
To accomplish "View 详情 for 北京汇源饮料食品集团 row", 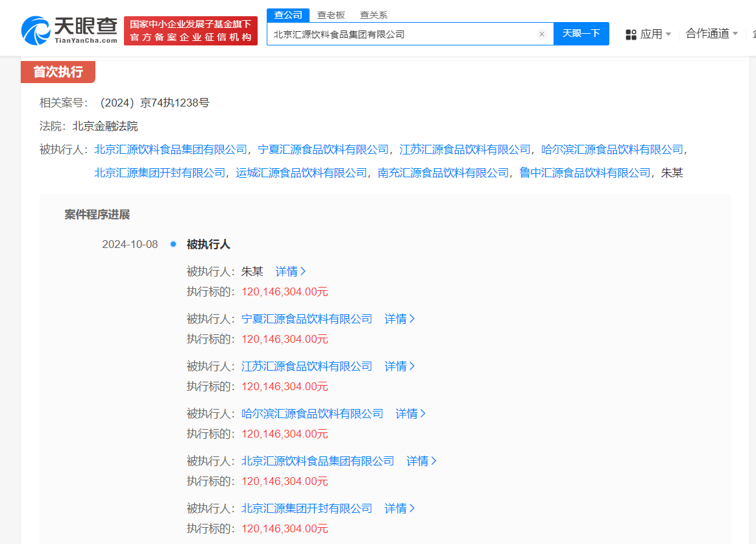I will click(421, 460).
